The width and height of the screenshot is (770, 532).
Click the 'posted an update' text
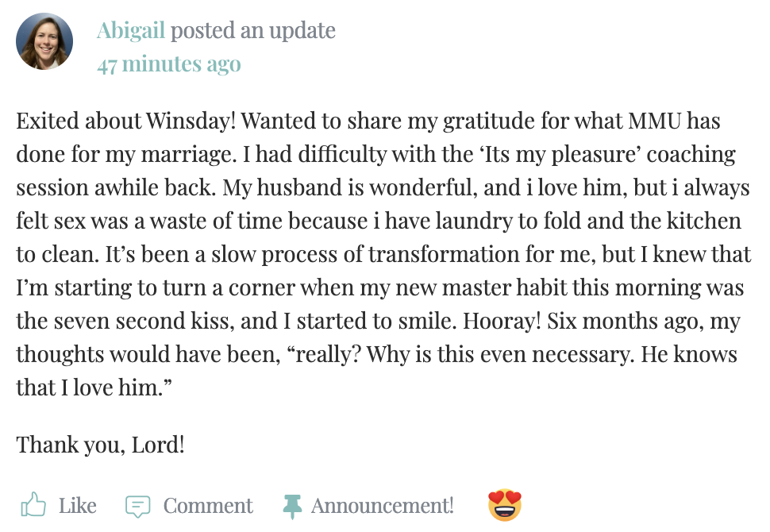(253, 31)
